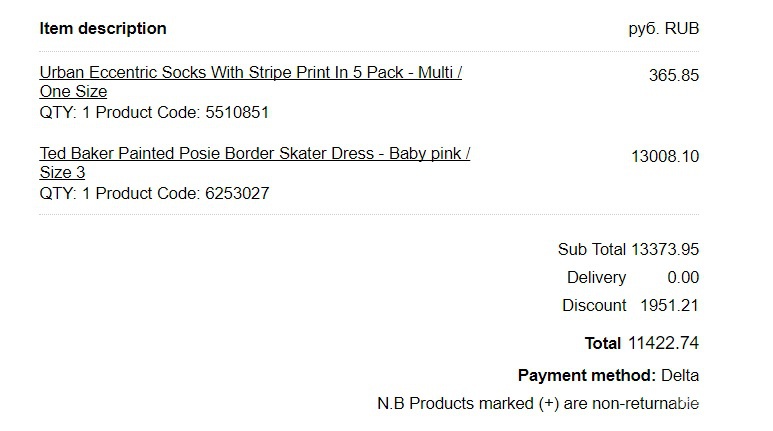Click the 'Sub Total' label
The width and height of the screenshot is (773, 431).
[x=592, y=250]
